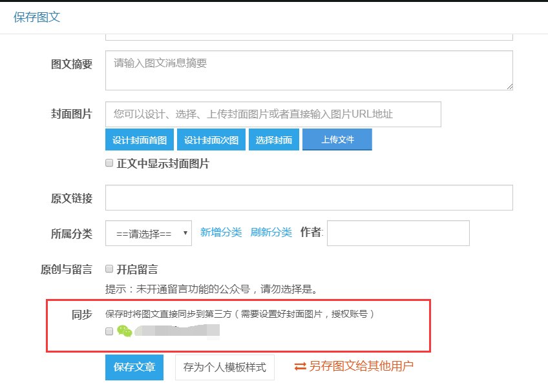Image resolution: width=548 pixels, height=392 pixels.
Task: Click the 上传文件 upload button
Action: click(337, 139)
